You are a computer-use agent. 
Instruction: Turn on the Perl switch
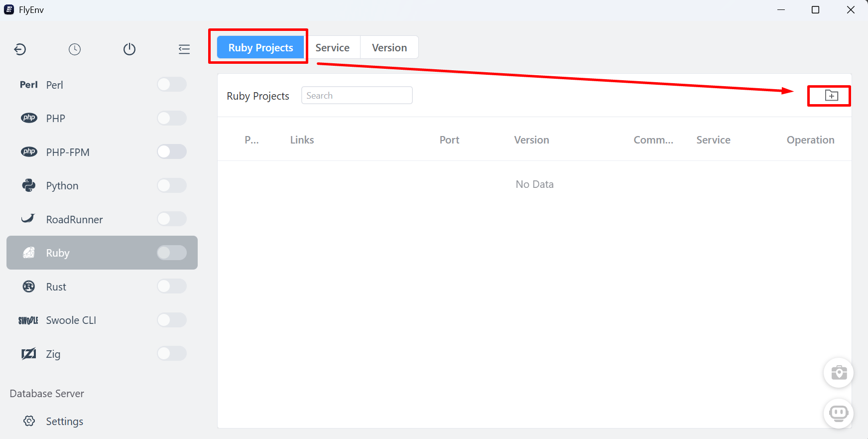(x=172, y=84)
